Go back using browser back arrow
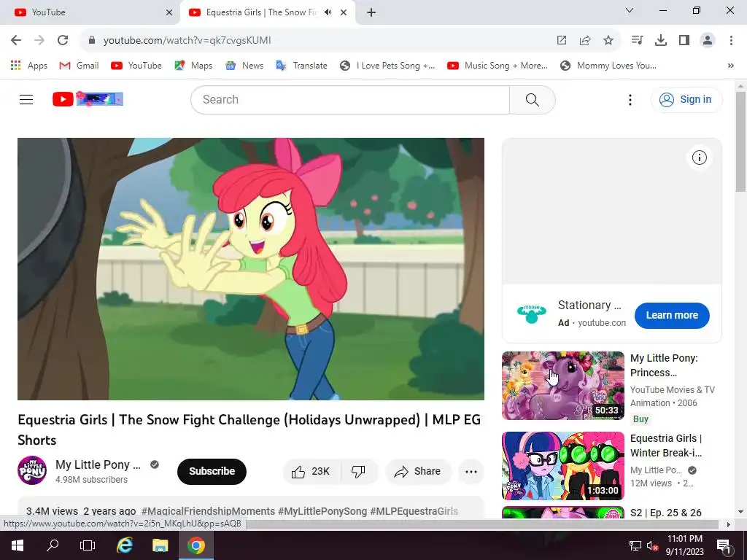 click(x=16, y=40)
